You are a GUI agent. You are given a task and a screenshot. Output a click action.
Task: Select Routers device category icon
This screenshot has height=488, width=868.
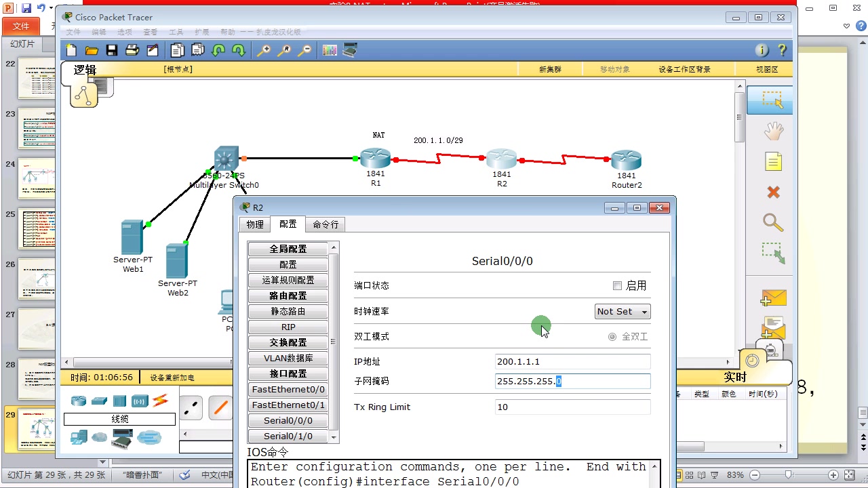point(79,401)
